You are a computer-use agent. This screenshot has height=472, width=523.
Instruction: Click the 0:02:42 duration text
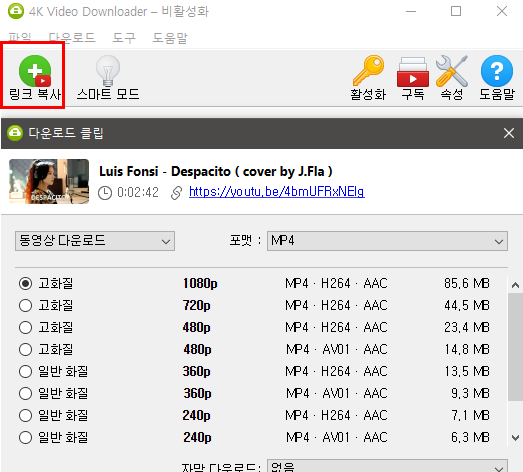[138, 193]
